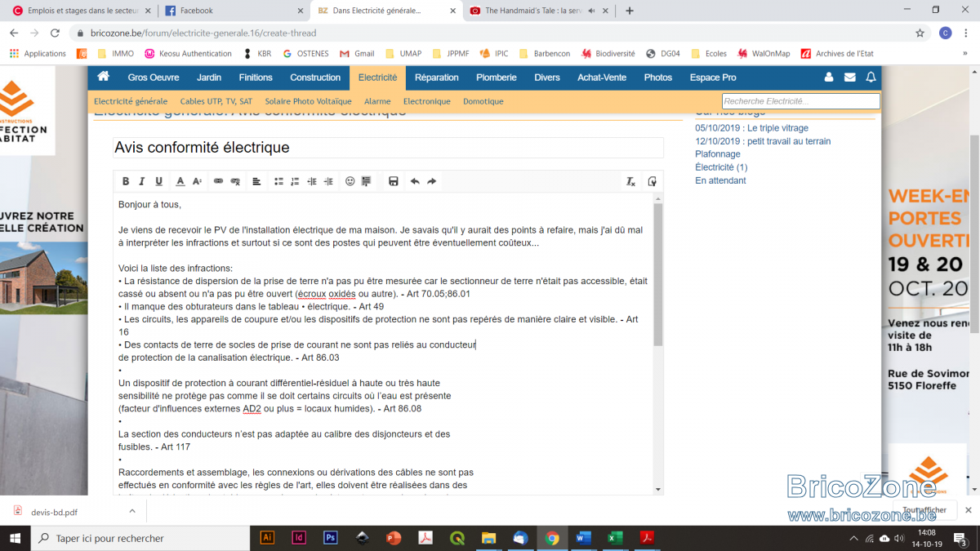The width and height of the screenshot is (980, 551).
Task: Open notifications bell icon
Action: click(871, 78)
